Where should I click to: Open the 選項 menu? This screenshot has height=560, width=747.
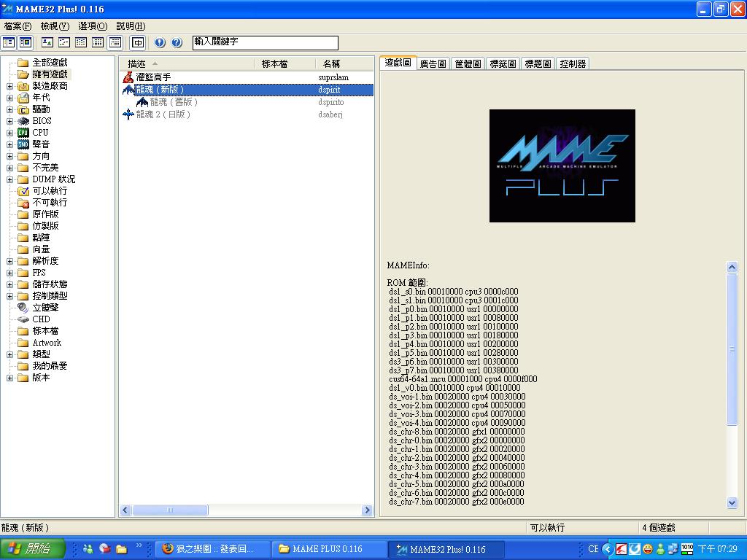tap(92, 26)
